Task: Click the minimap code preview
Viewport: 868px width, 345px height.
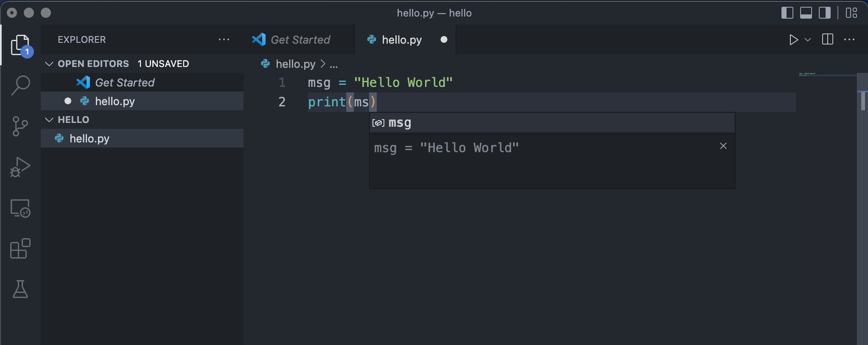Action: coord(807,74)
